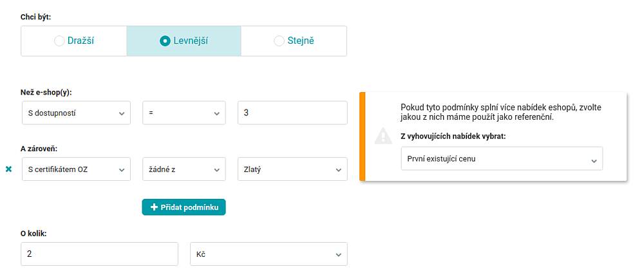Select the Dražší radio button

click(59, 41)
